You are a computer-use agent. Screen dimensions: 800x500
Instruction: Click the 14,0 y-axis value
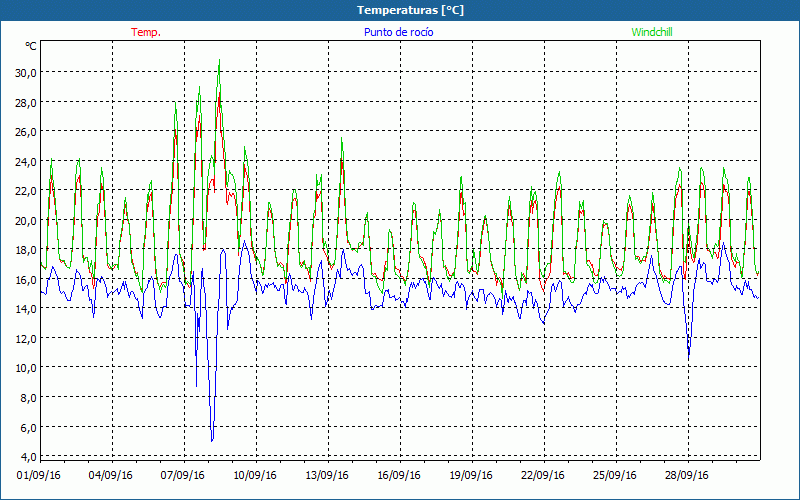click(26, 309)
